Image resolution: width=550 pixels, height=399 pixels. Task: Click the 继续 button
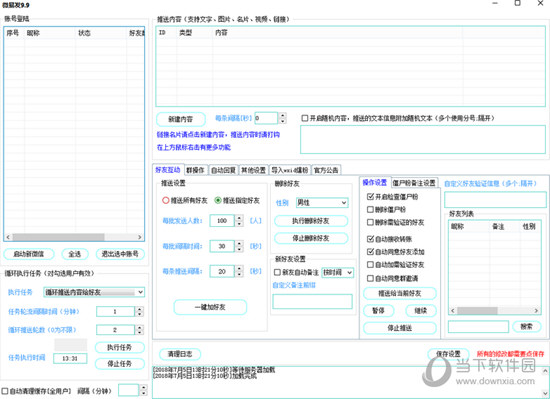421,311
